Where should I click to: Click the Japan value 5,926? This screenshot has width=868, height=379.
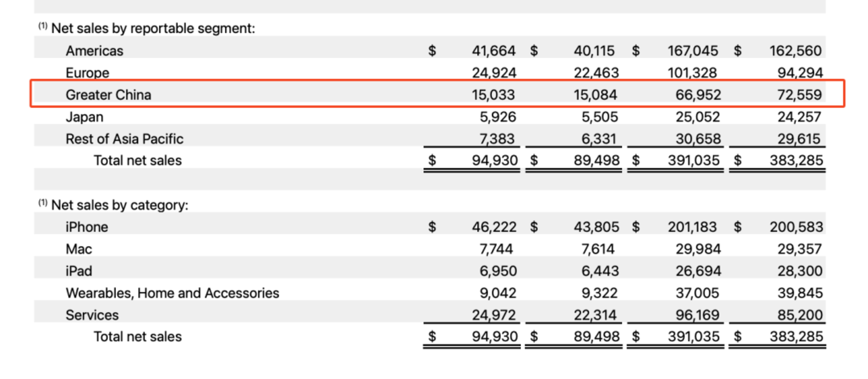pyautogui.click(x=498, y=116)
